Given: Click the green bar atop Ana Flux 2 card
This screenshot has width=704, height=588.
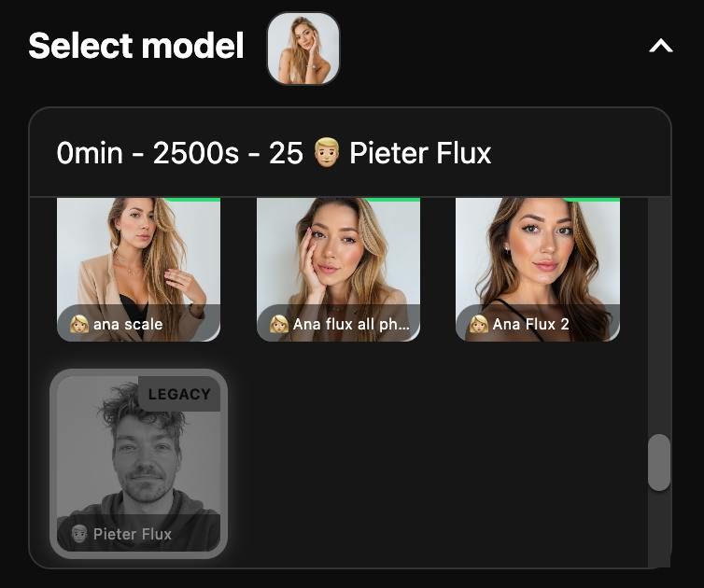Looking at the screenshot, I should pos(592,200).
